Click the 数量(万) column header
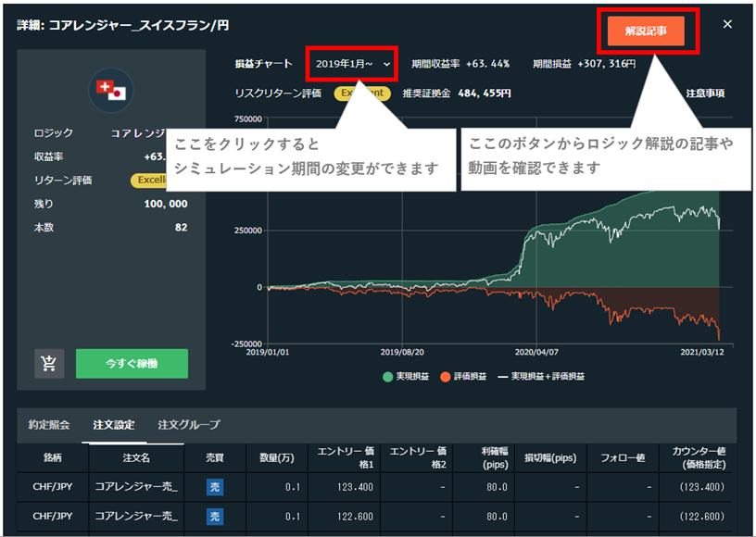 pos(277,457)
